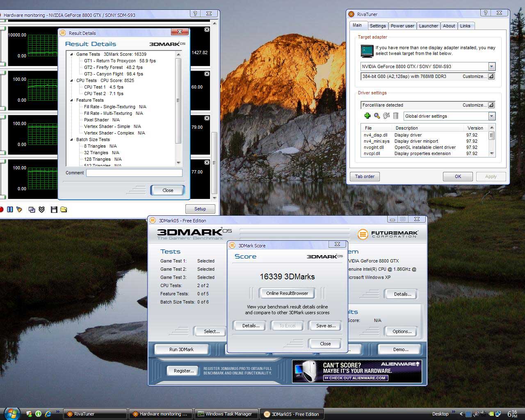Show hidden tray icons with the left arrow
This screenshot has width=525, height=420.
[x=461, y=414]
